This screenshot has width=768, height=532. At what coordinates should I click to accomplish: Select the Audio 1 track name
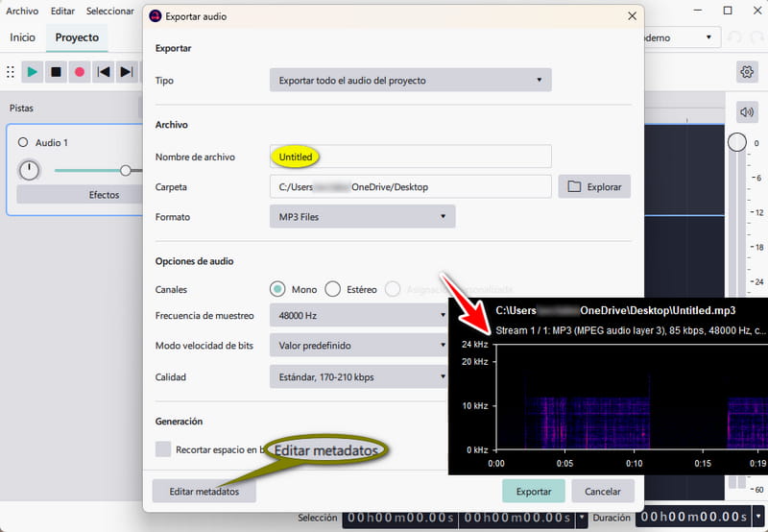(52, 142)
